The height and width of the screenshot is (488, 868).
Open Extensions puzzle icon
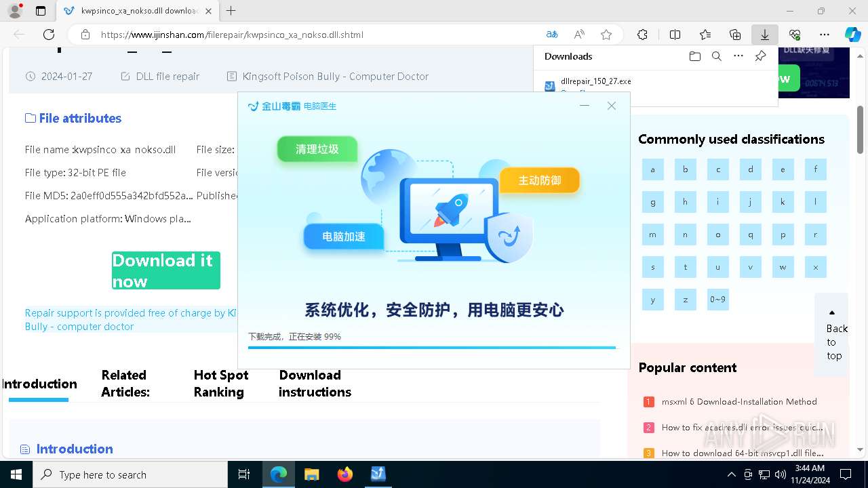click(x=642, y=35)
